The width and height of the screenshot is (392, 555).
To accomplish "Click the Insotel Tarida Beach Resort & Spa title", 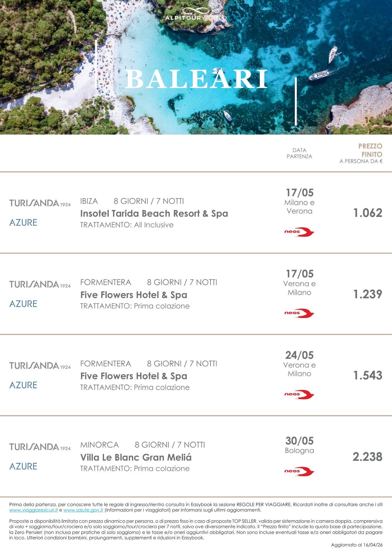I will pyautogui.click(x=154, y=213).
